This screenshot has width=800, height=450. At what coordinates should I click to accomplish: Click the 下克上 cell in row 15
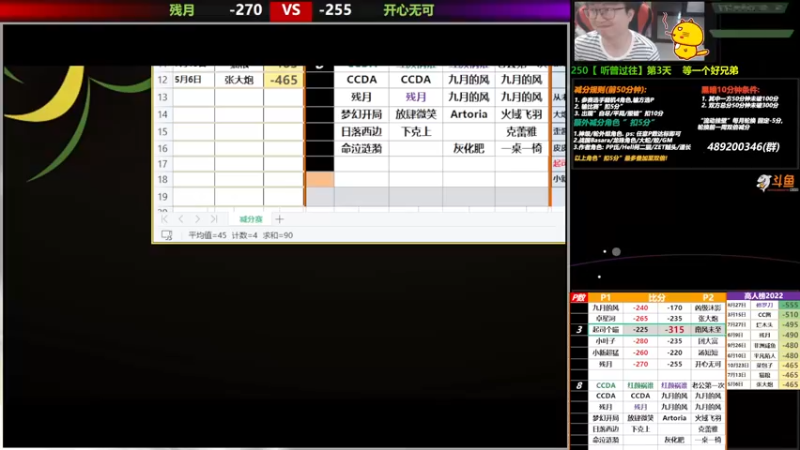point(416,132)
